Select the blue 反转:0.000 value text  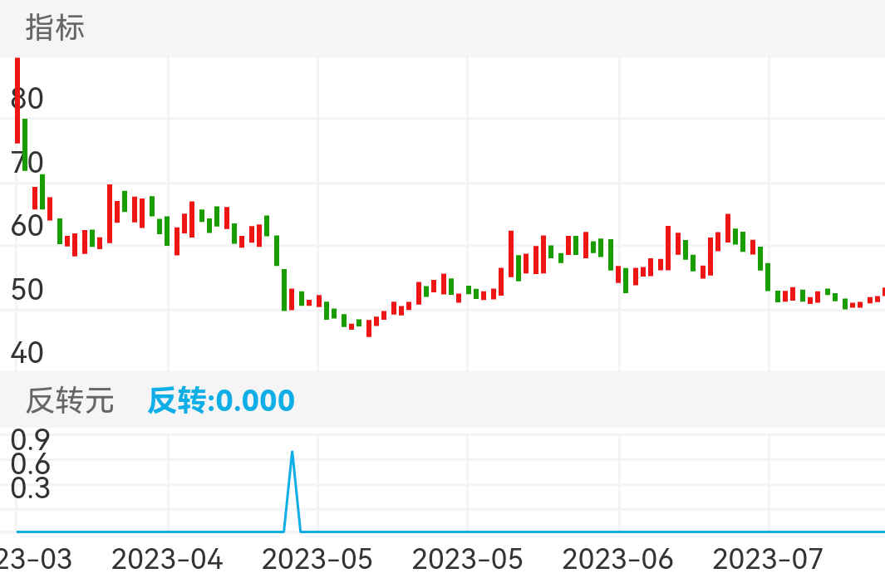tap(221, 401)
